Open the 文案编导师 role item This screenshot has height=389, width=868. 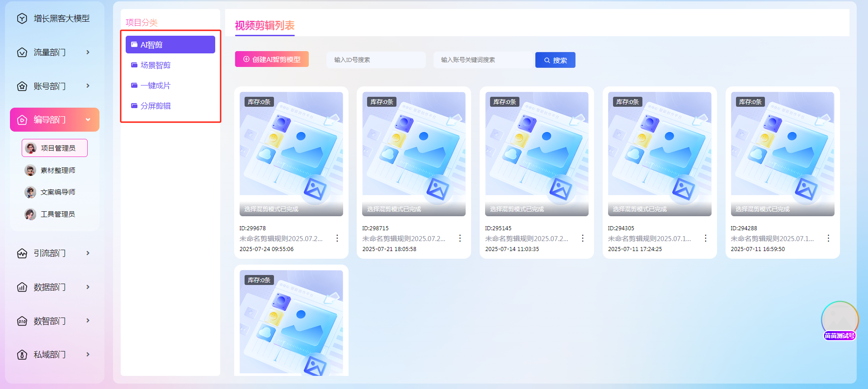54,192
